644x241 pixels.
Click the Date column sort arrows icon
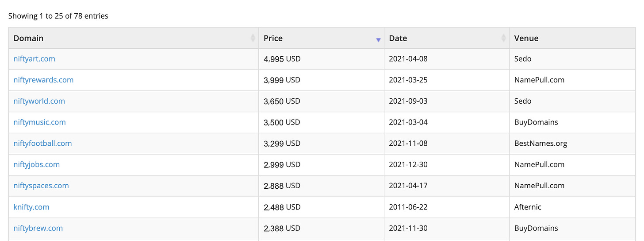[x=503, y=38]
